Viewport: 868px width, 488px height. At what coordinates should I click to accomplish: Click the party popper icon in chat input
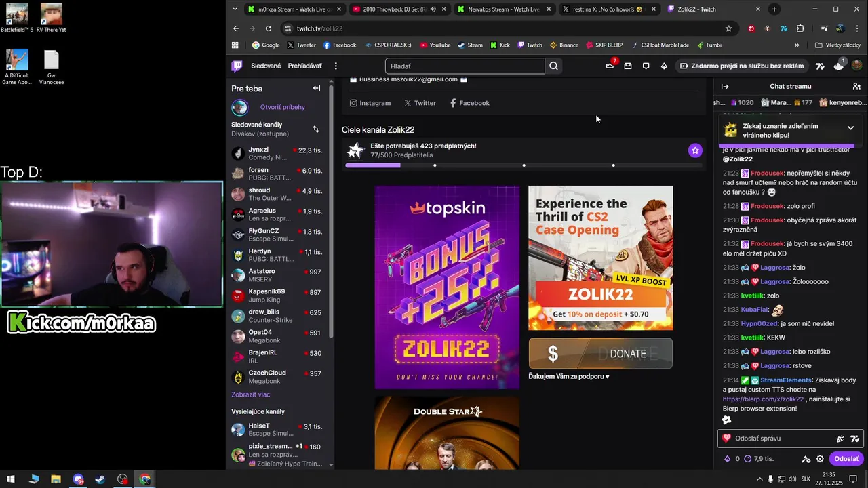click(x=840, y=439)
